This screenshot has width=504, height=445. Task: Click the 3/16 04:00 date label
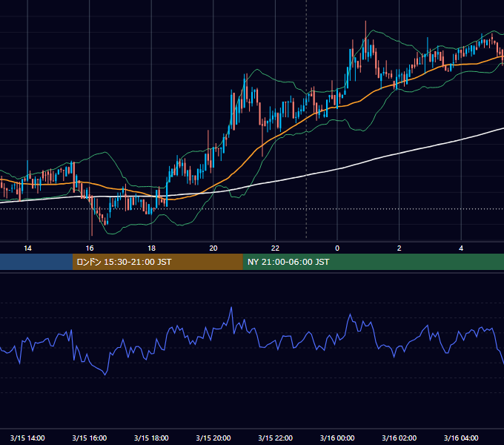[461, 438]
